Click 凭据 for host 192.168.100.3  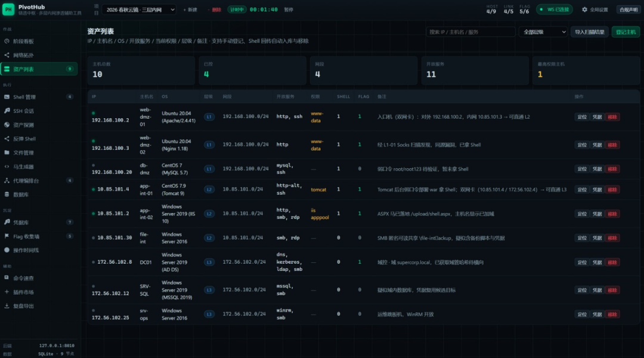(597, 145)
